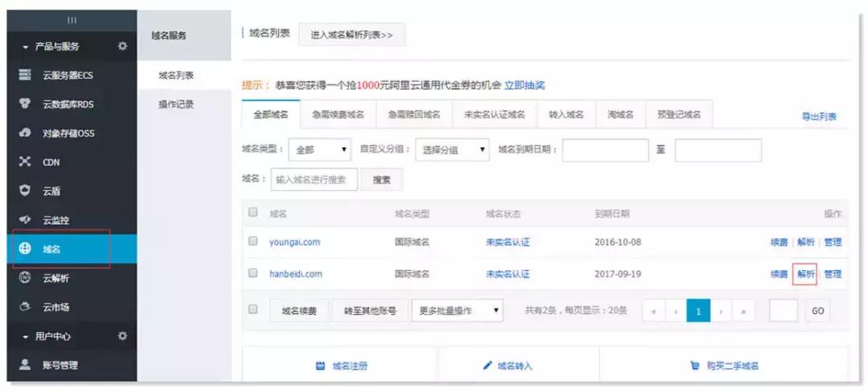Screen dimensions: 868x392
Task: Select the 域名 globe icon in the sidebar
Action: point(25,249)
